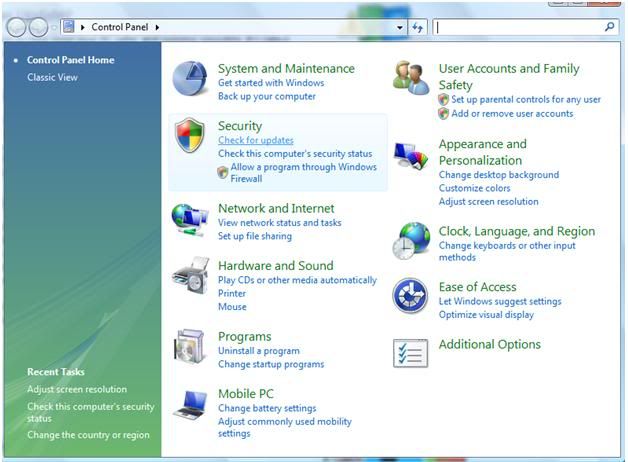Click the refresh arrows button
Screen dimensions: 628x462
pos(417,27)
